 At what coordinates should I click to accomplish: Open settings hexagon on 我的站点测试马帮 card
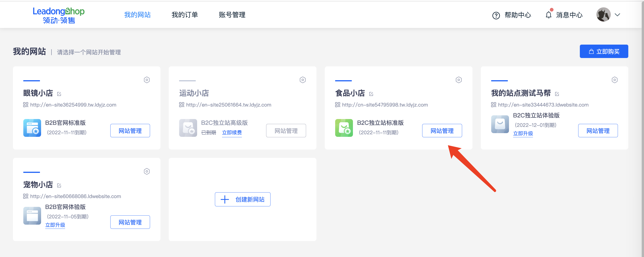[x=615, y=80]
